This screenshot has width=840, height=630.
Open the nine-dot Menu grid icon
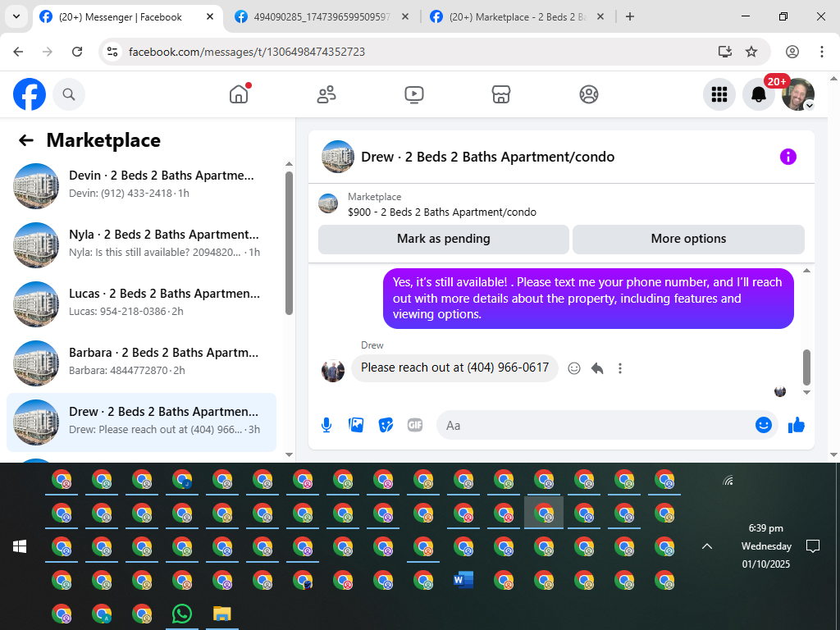tap(719, 94)
